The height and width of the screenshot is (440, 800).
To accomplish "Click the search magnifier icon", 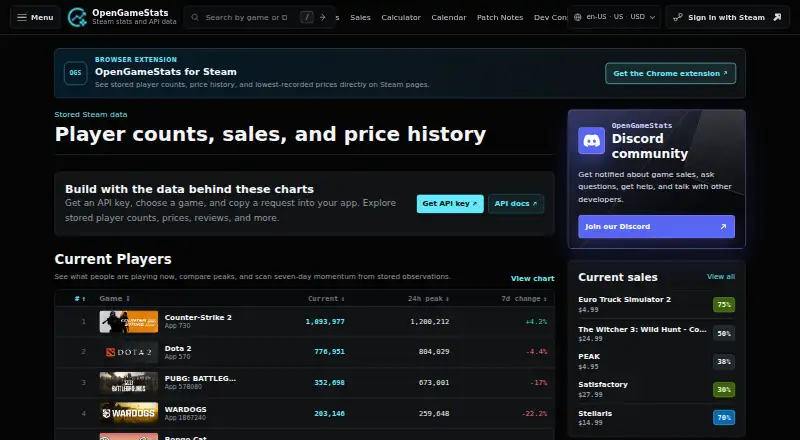I will 195,17.
